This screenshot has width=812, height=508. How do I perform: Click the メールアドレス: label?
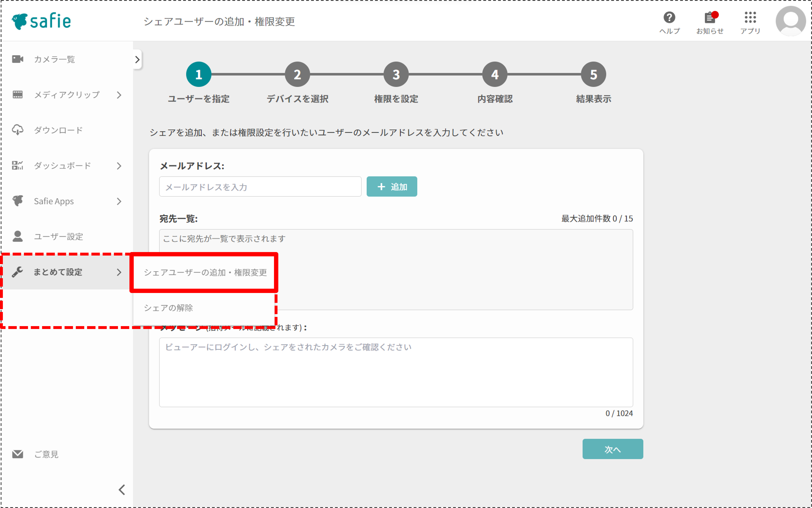click(192, 166)
